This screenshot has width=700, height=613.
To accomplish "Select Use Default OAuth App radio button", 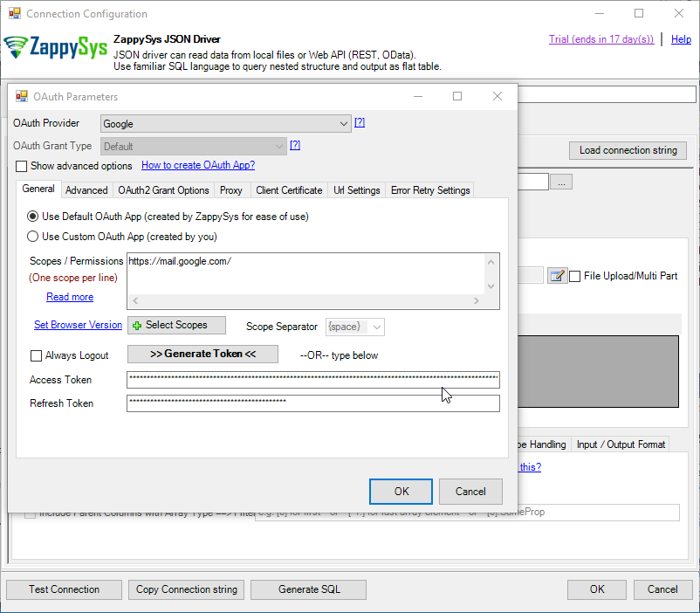I will [32, 217].
